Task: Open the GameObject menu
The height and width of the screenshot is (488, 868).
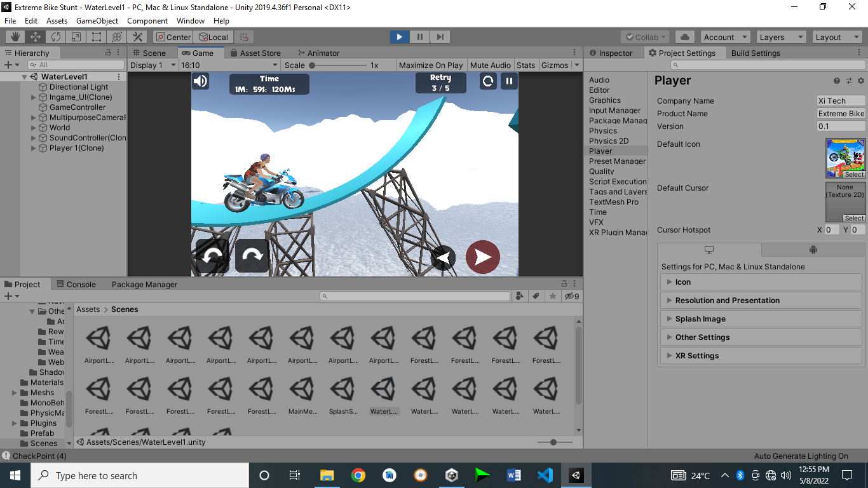Action: (97, 20)
